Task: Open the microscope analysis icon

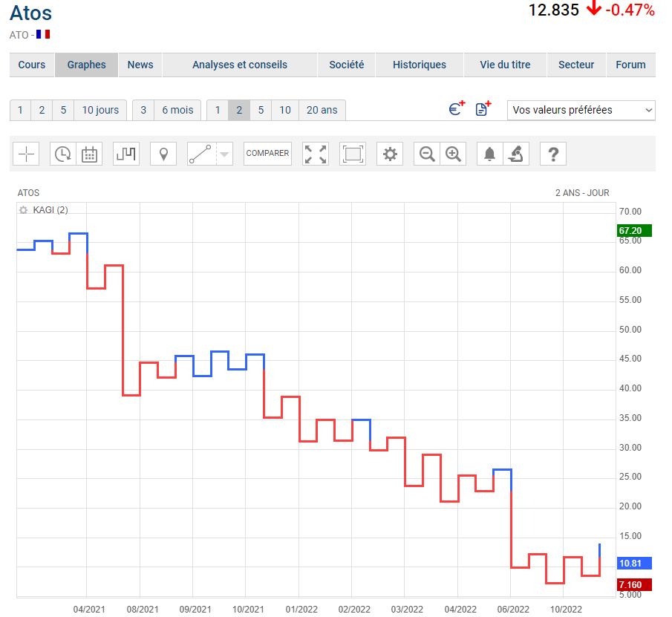Action: 516,154
